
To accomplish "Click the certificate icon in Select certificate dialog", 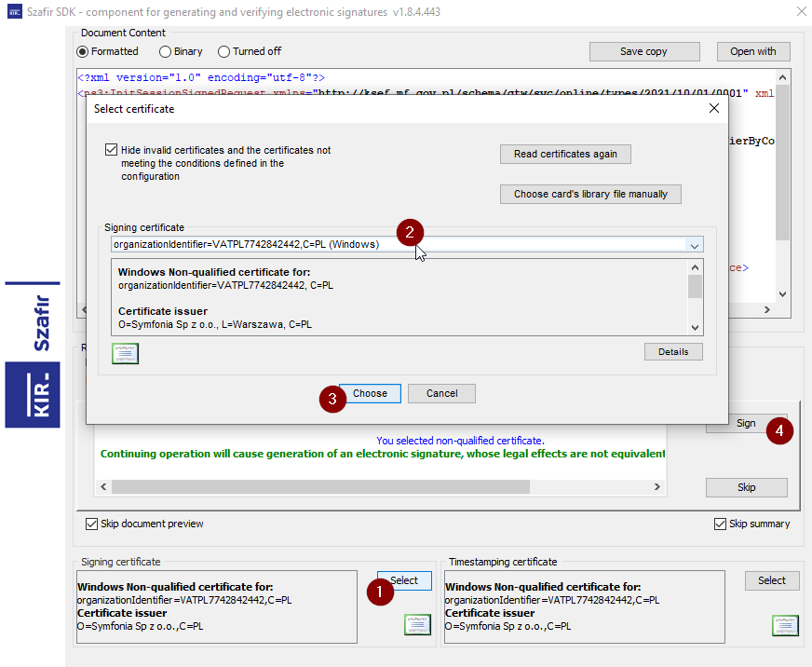I will point(125,353).
